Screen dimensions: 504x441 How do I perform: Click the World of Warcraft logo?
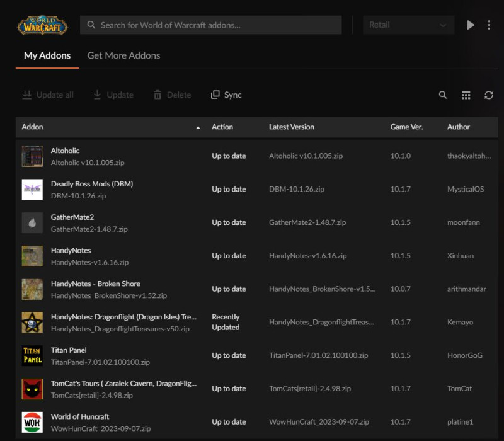click(x=42, y=25)
